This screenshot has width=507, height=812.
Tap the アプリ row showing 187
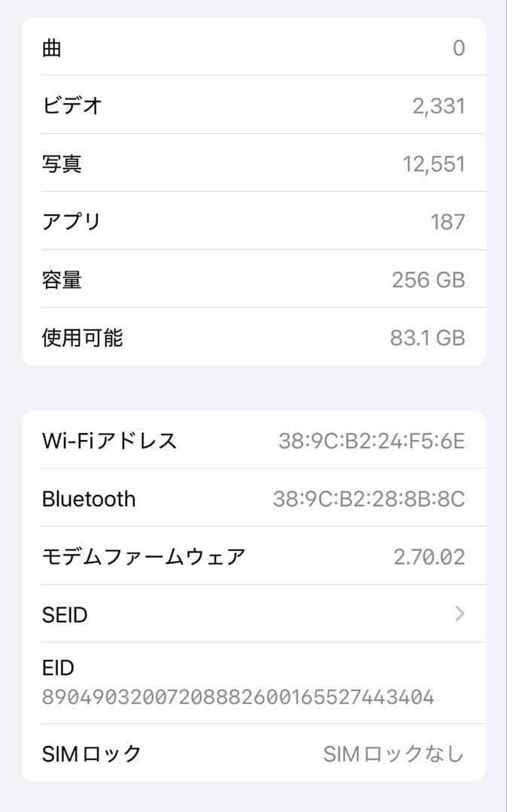pos(254,221)
